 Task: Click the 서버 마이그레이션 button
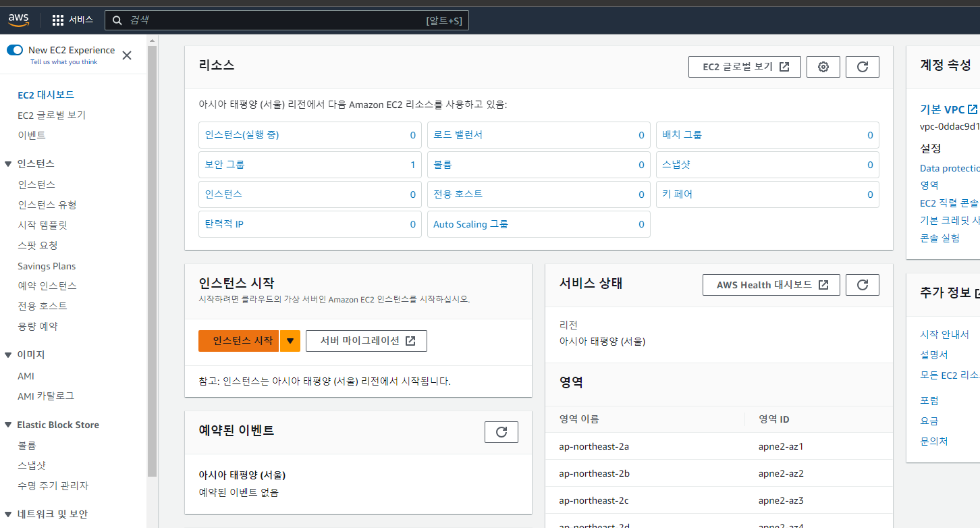coord(366,341)
